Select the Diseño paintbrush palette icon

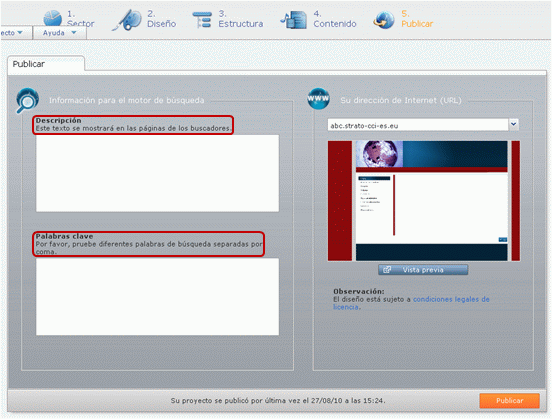[127, 19]
